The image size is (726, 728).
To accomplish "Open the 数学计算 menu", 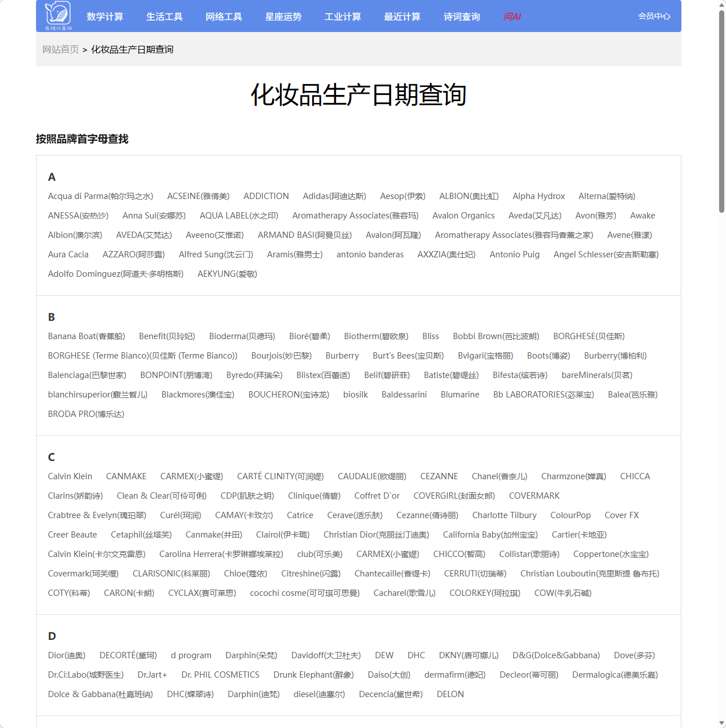I will (105, 17).
